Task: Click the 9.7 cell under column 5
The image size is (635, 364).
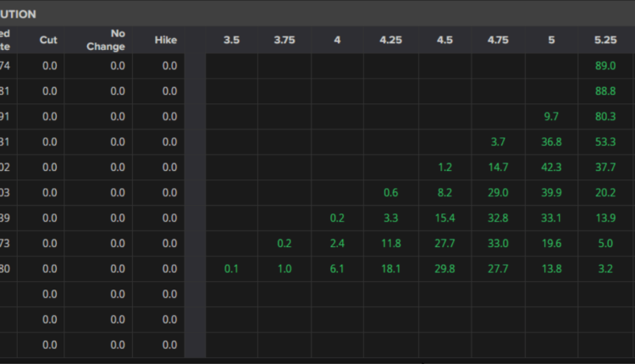Action: 551,117
